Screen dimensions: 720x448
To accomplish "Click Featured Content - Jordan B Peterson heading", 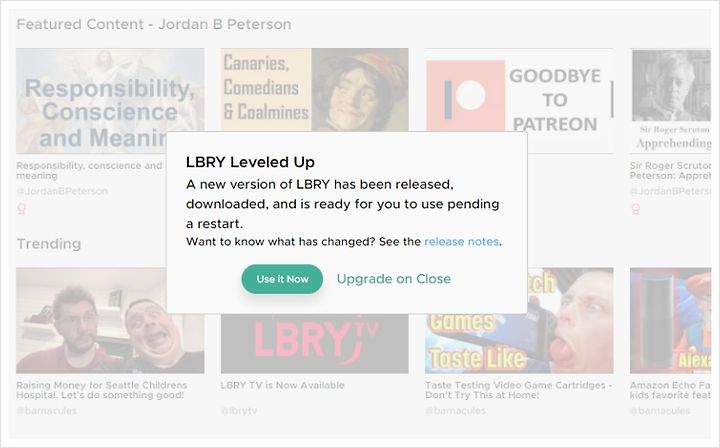I will tap(154, 24).
